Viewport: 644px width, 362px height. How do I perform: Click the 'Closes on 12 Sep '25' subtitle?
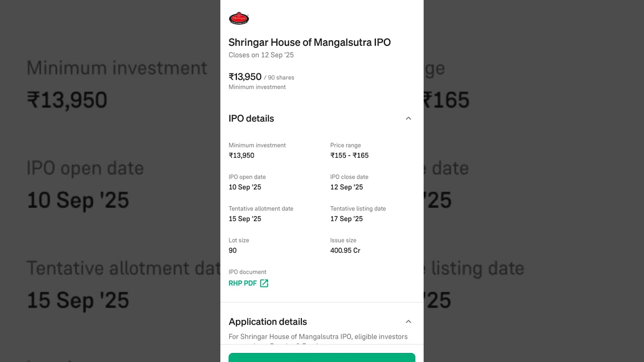[x=261, y=55]
